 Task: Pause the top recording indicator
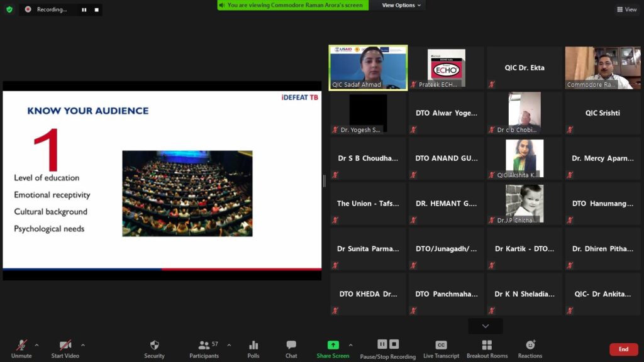[84, 10]
